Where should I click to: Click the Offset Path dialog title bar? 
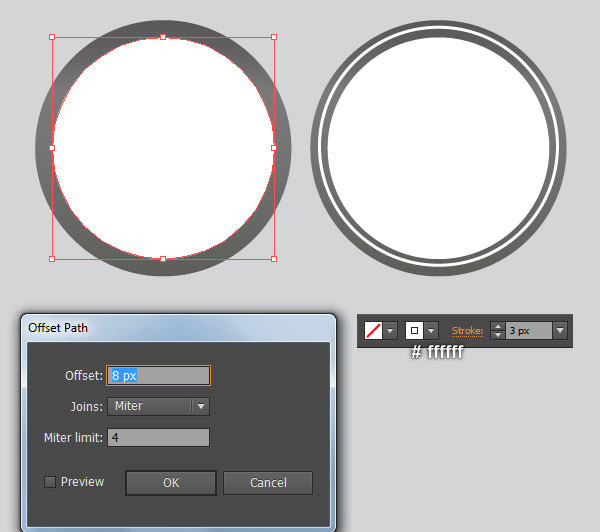(178, 328)
